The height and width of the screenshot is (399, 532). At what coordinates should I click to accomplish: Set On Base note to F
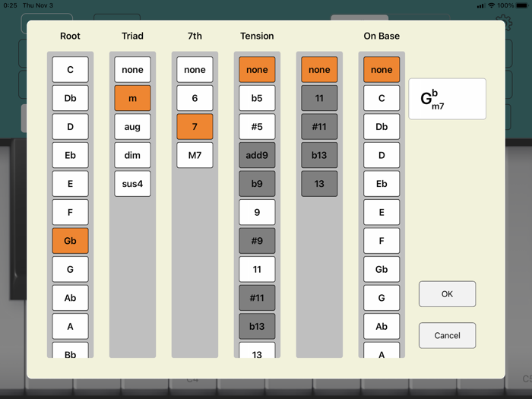[382, 241]
